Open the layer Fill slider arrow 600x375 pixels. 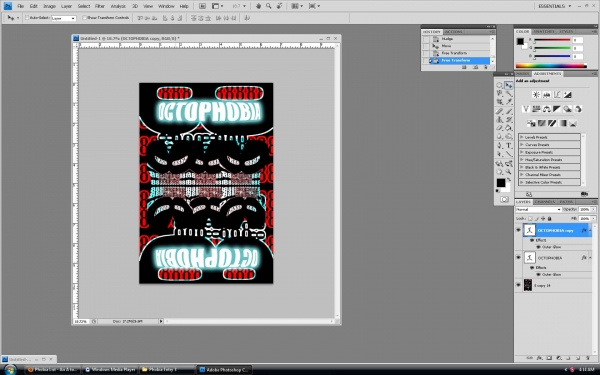coord(593,218)
